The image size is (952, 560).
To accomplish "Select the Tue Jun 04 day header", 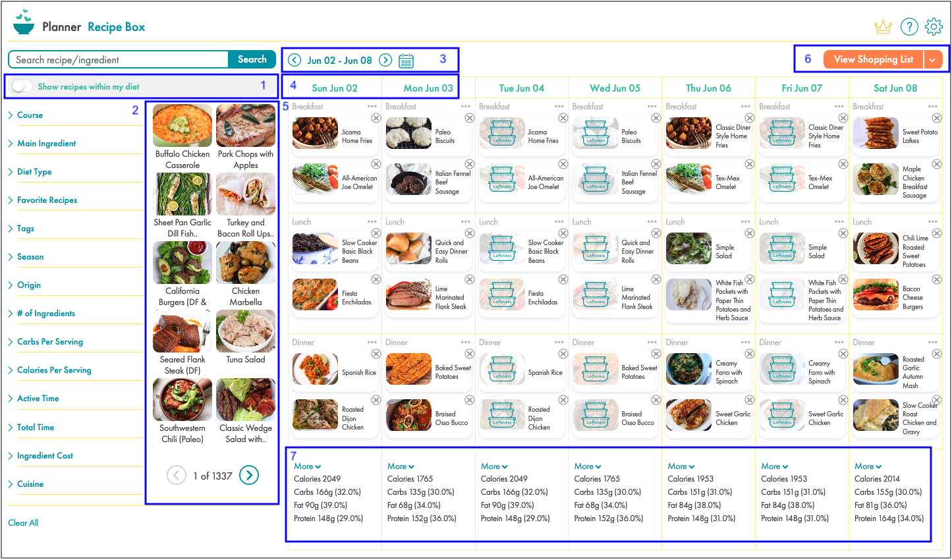I will (522, 88).
